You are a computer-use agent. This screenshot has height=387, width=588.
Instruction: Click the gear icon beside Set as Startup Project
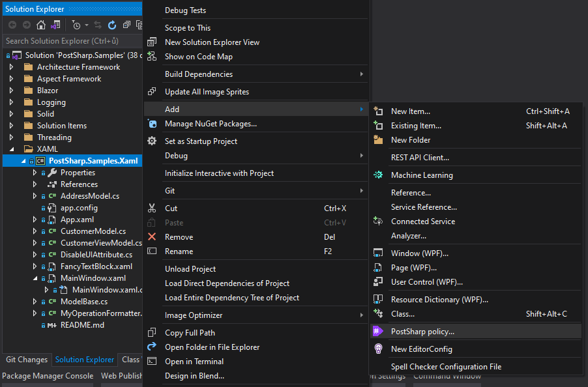(x=152, y=141)
